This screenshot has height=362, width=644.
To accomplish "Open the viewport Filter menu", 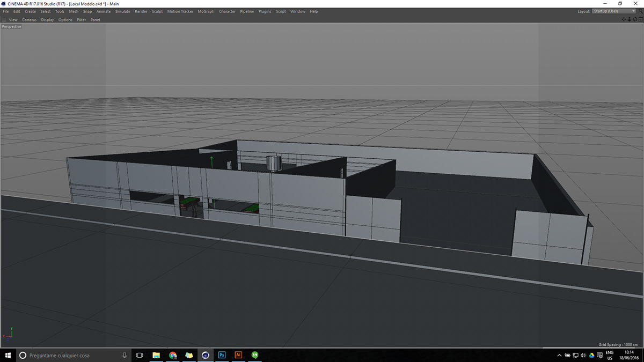I will (82, 20).
